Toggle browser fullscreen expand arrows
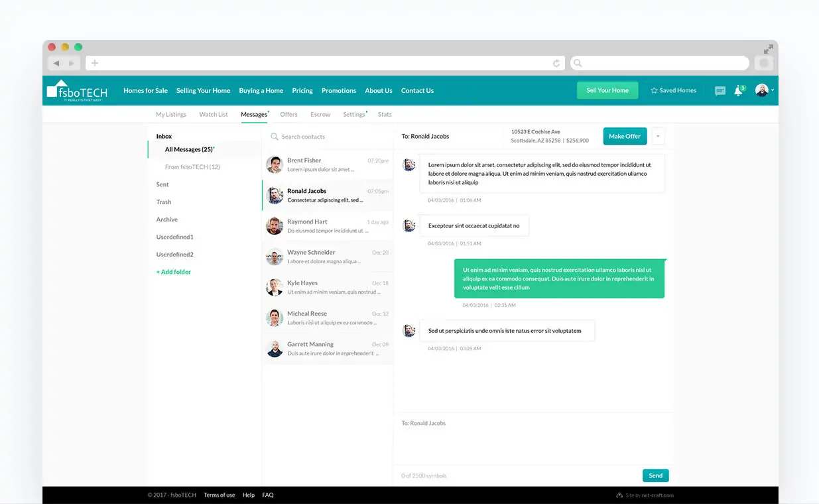 [768, 48]
